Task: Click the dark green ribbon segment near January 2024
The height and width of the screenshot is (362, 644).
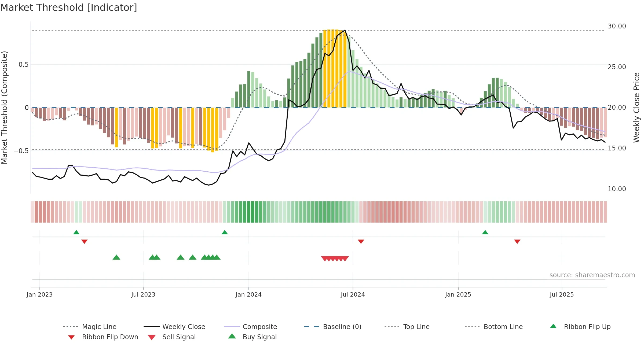Action: (x=249, y=212)
